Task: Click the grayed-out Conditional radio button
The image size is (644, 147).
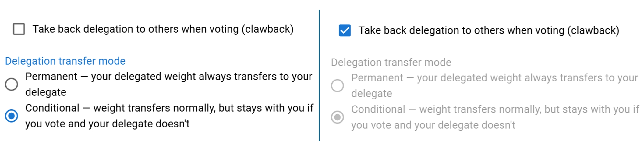Action: [x=337, y=117]
